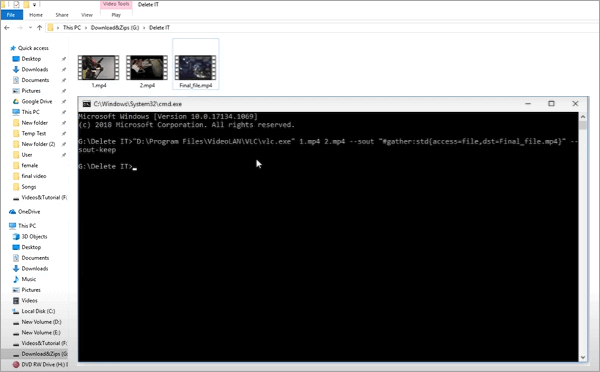Image resolution: width=600 pixels, height=372 pixels.
Task: Click This PC in the address breadcrumb
Action: (x=72, y=28)
